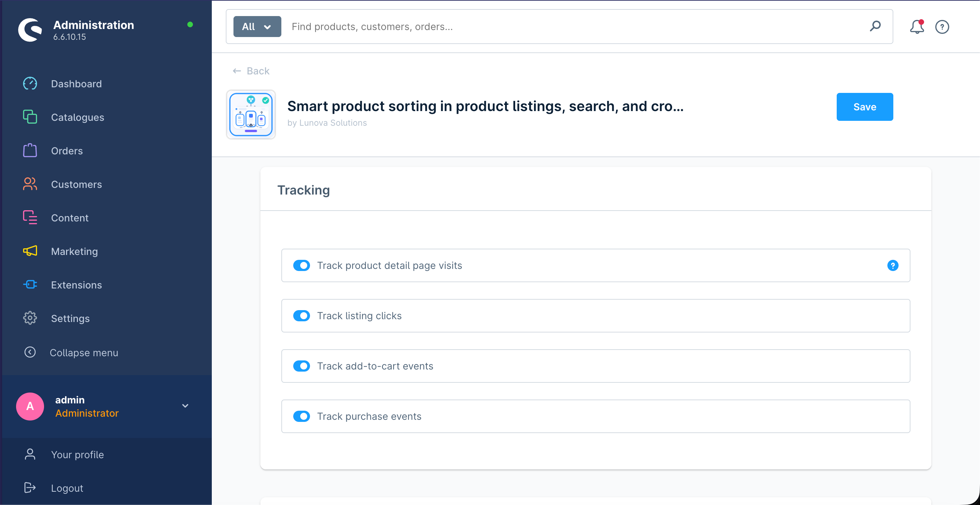This screenshot has width=980, height=505.
Task: Click the Shopware logo icon
Action: [x=30, y=30]
